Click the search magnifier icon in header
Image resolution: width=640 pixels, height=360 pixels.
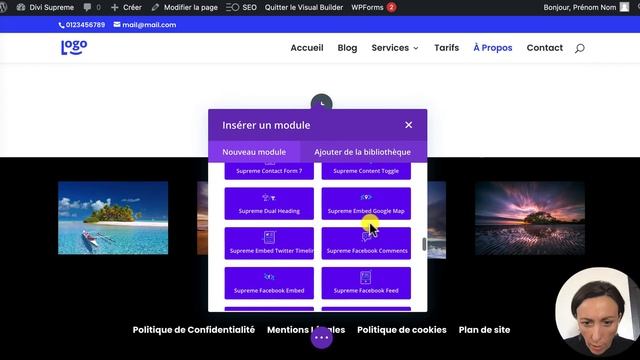click(580, 49)
